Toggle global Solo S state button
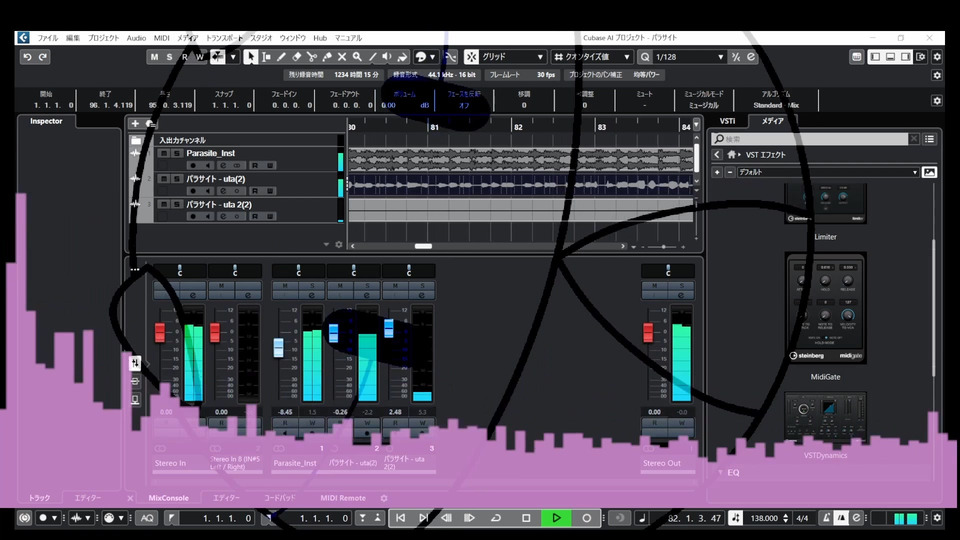The image size is (960, 540). [170, 57]
